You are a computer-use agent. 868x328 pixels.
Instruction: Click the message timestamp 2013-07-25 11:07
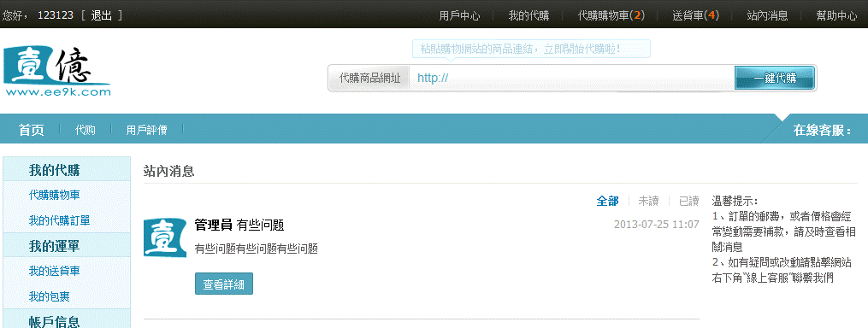coord(657,225)
